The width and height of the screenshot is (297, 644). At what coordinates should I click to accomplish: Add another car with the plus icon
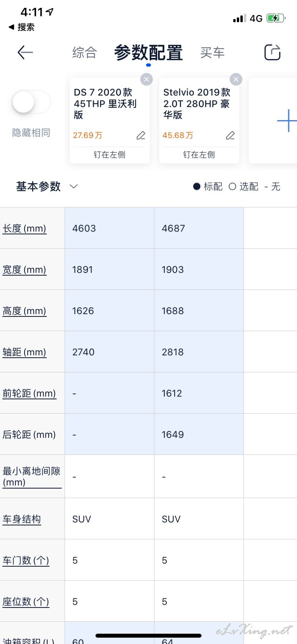tap(287, 120)
